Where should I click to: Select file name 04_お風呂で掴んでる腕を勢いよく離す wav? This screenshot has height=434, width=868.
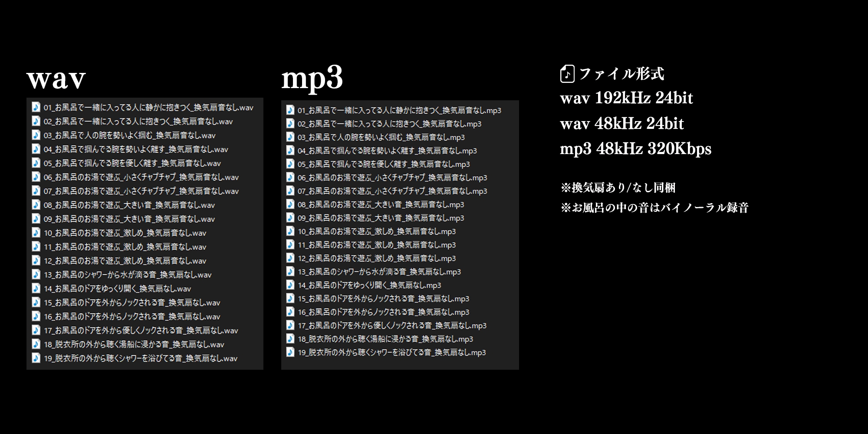click(136, 149)
